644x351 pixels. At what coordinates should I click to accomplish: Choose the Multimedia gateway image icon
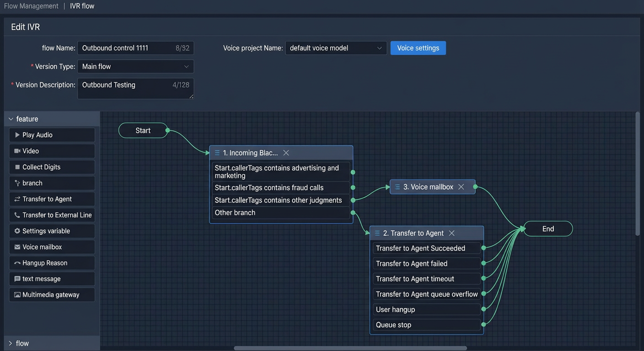point(17,295)
